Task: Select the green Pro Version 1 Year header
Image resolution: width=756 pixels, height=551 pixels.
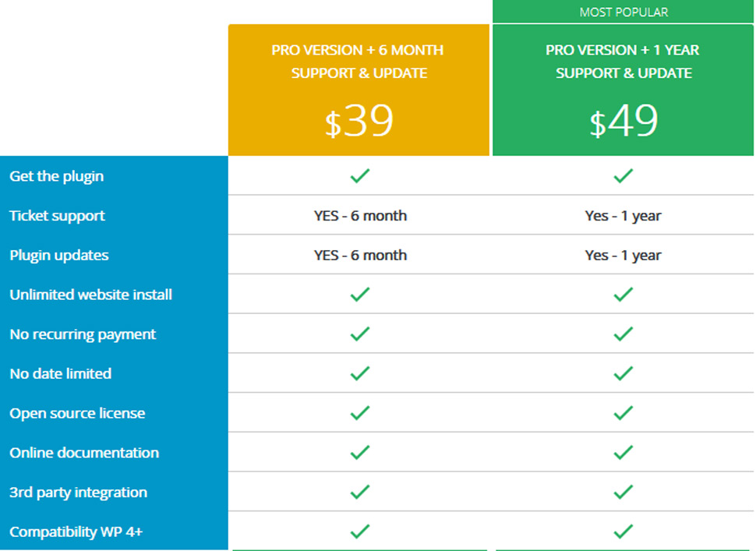Action: [623, 62]
